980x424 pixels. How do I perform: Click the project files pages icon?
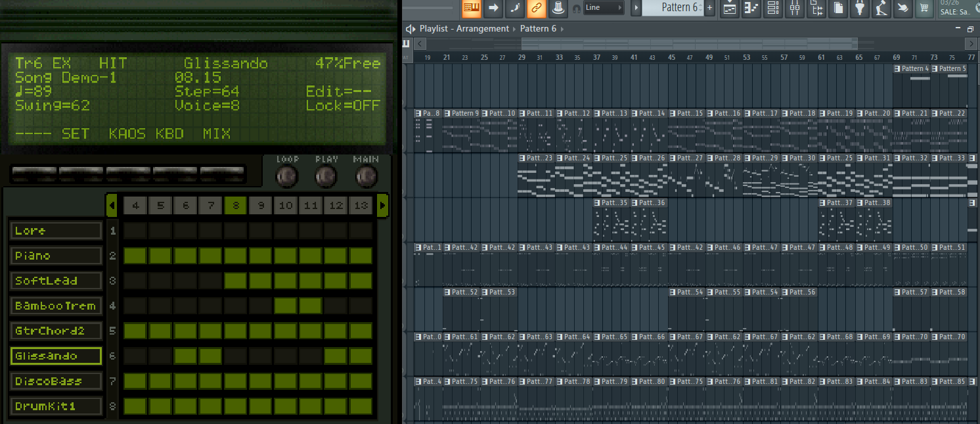pos(838,8)
